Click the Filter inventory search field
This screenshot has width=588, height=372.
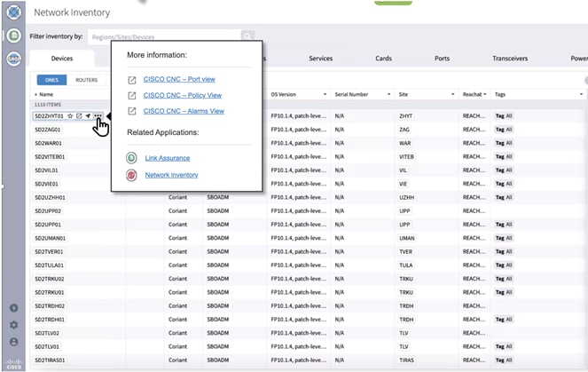click(x=165, y=36)
